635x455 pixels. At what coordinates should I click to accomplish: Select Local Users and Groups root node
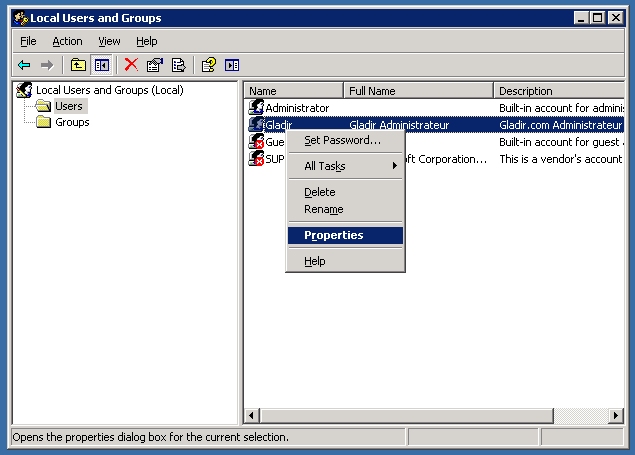coord(109,90)
